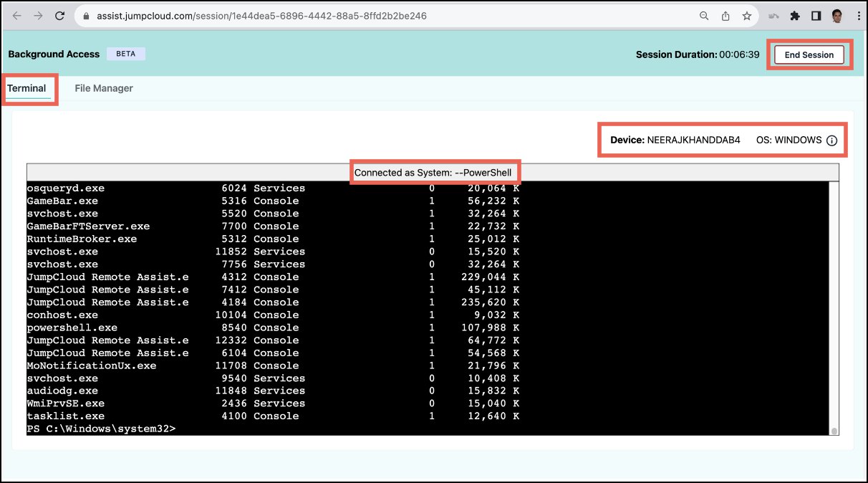Click the share page icon
Viewport: 868px width, 483px height.
[x=725, y=16]
